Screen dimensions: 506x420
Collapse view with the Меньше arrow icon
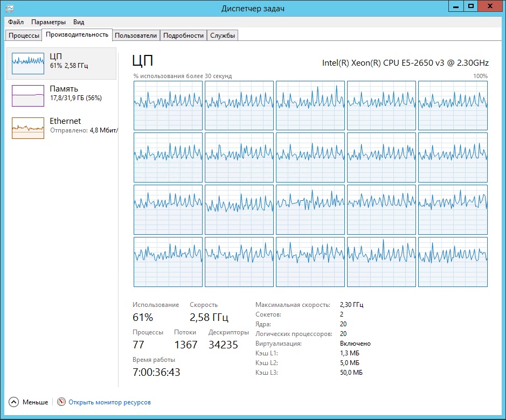click(x=13, y=402)
